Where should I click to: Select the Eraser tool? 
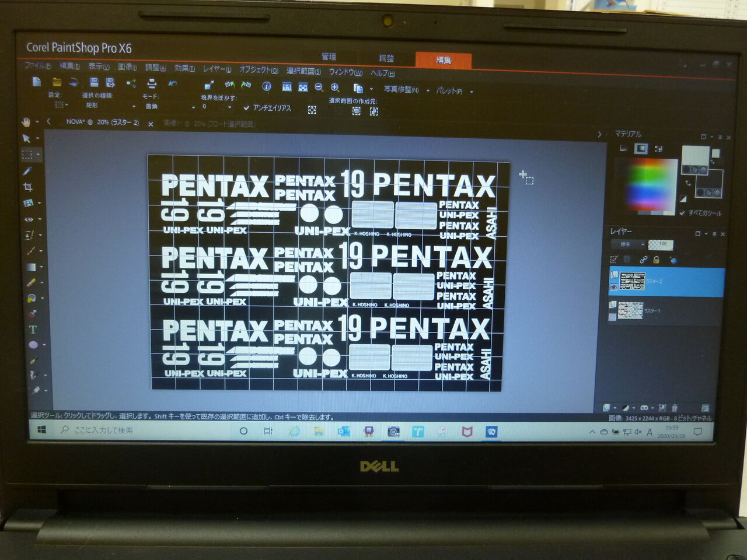pos(32,282)
